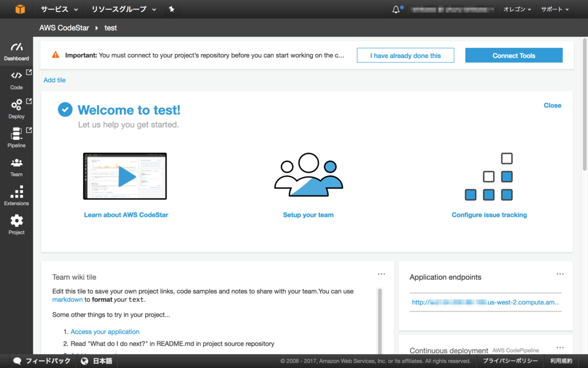Open Configure issue tracking link

tap(489, 215)
